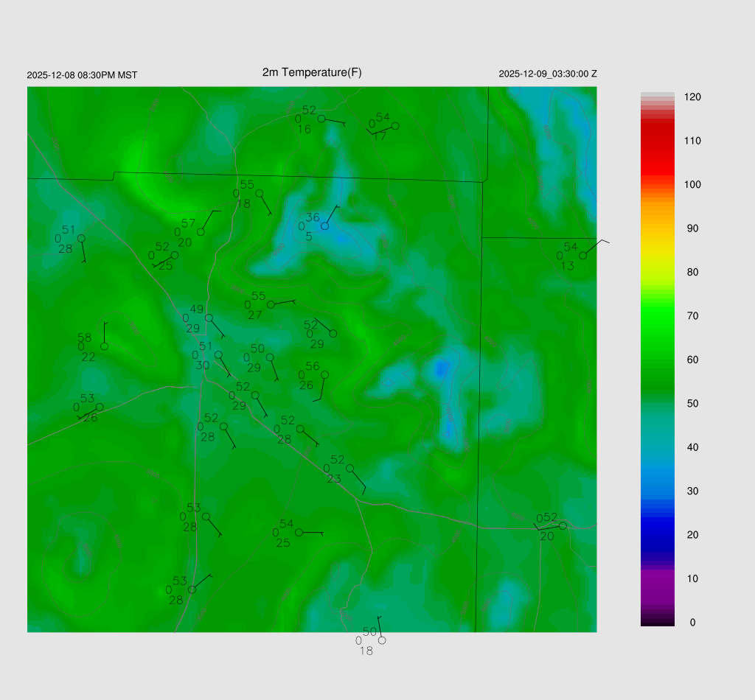
Task: Click the blue 36°F station marker
Action: coord(324,226)
